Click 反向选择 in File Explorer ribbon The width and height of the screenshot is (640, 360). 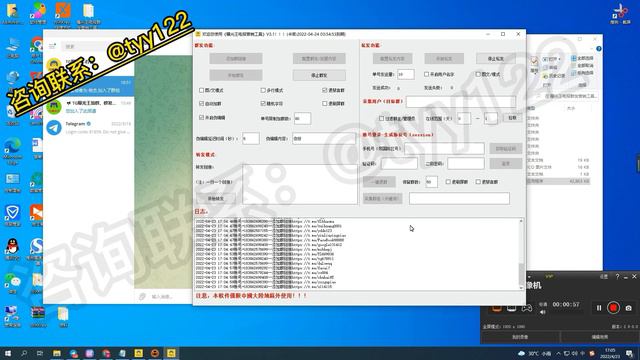click(x=582, y=73)
